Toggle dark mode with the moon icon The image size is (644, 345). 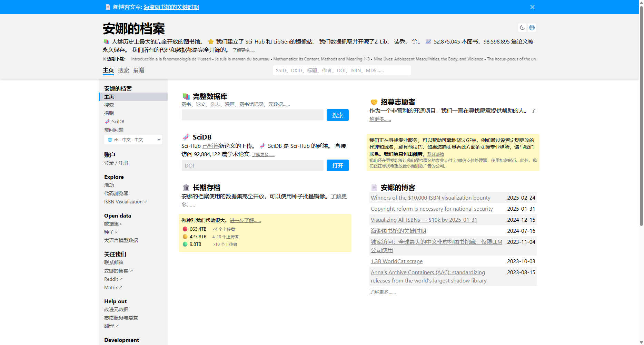[522, 28]
